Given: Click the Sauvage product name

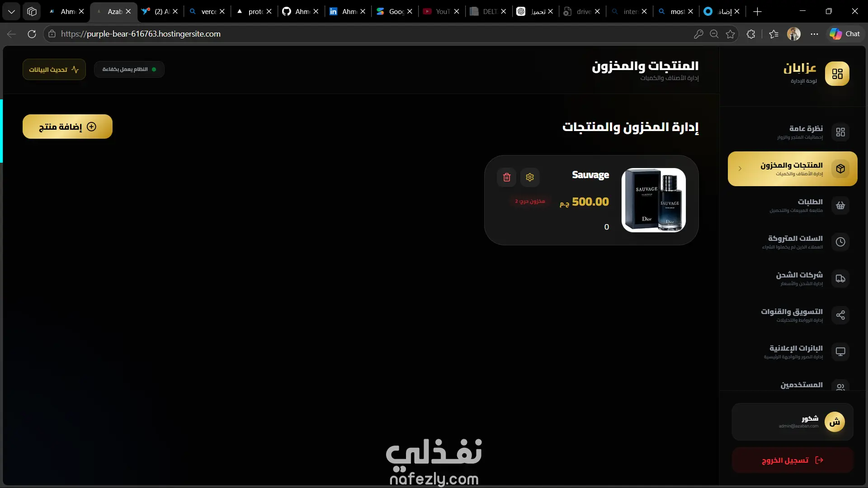Looking at the screenshot, I should click(590, 175).
